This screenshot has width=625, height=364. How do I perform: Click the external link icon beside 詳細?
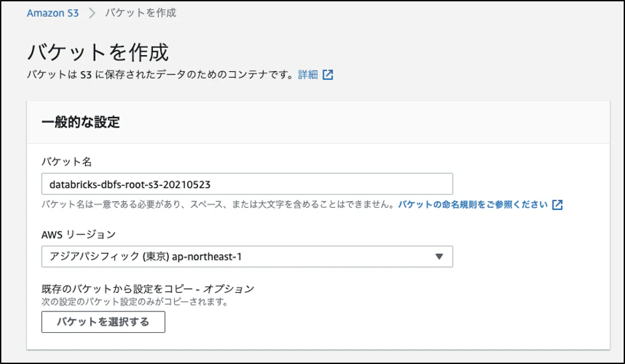click(328, 74)
